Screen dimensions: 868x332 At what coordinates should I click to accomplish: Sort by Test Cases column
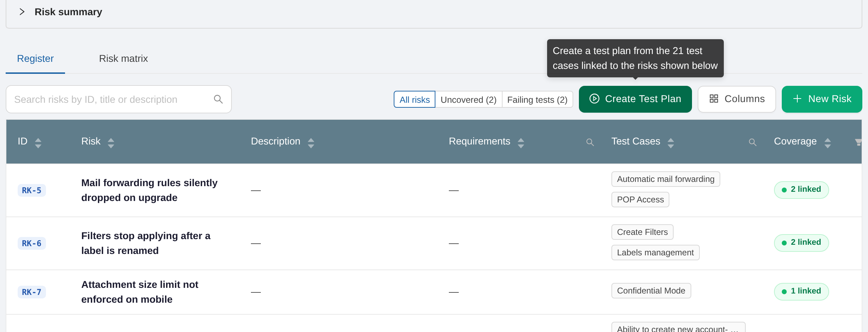pos(671,143)
